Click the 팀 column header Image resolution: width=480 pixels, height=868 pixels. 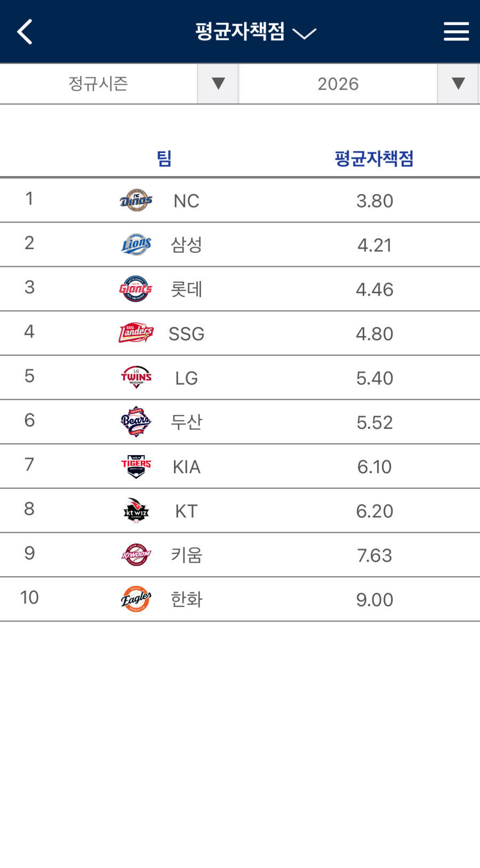pyautogui.click(x=164, y=158)
